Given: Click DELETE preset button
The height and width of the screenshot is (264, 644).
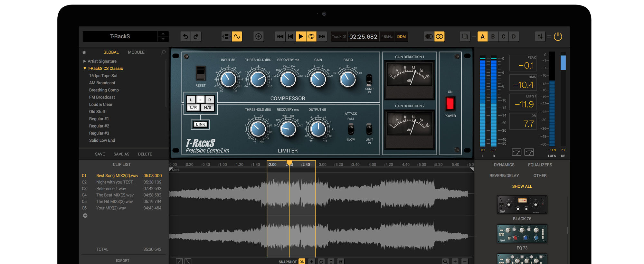Looking at the screenshot, I should [145, 154].
